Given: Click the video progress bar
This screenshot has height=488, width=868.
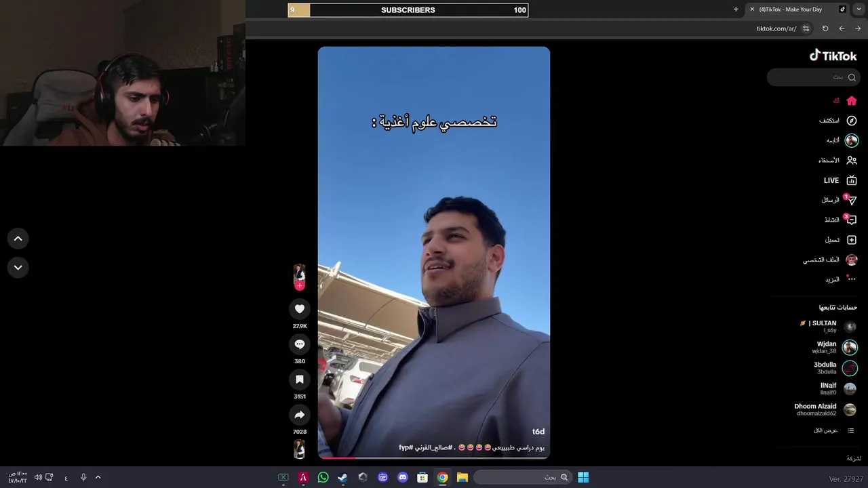Looking at the screenshot, I should (434, 458).
